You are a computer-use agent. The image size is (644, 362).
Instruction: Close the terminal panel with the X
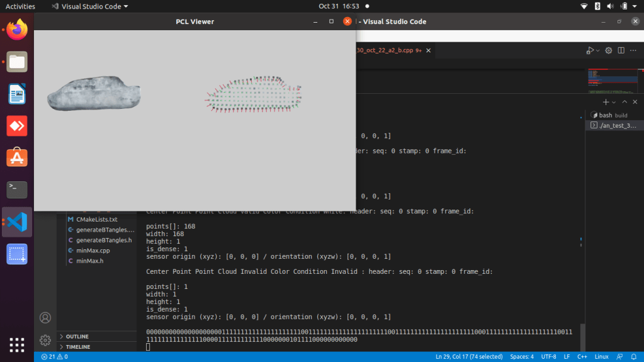(x=635, y=101)
